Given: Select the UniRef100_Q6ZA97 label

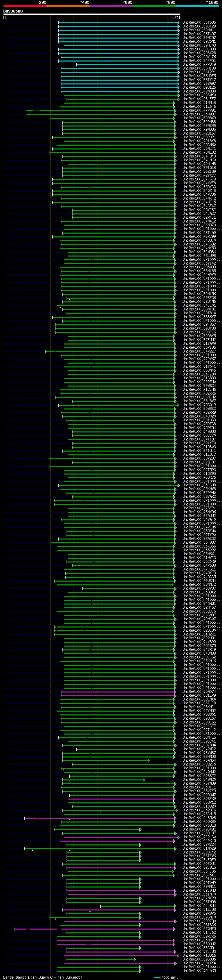Looking at the screenshot, I should [x=199, y=84].
